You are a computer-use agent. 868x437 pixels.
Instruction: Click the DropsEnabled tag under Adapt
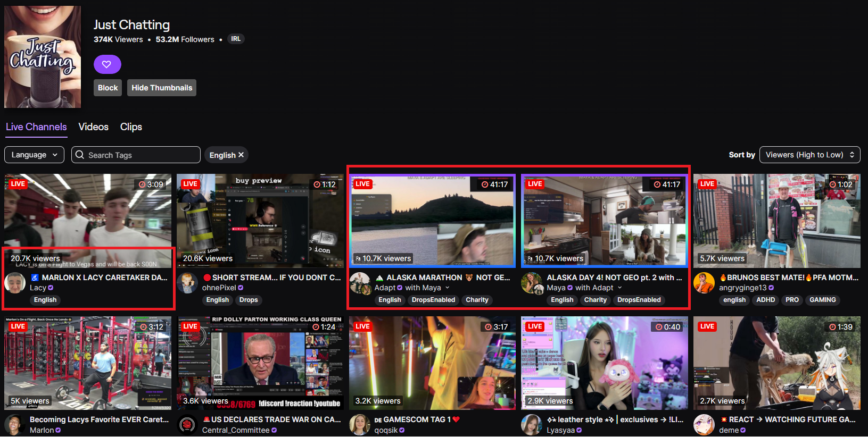[434, 300]
